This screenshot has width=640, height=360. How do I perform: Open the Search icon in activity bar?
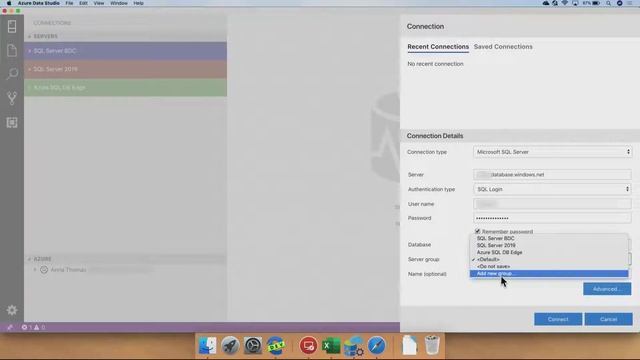pyautogui.click(x=12, y=74)
